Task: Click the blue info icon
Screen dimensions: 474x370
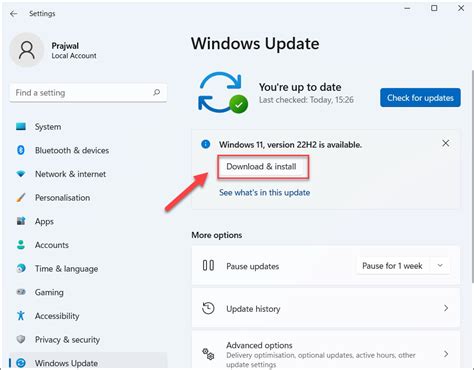Action: tap(206, 144)
